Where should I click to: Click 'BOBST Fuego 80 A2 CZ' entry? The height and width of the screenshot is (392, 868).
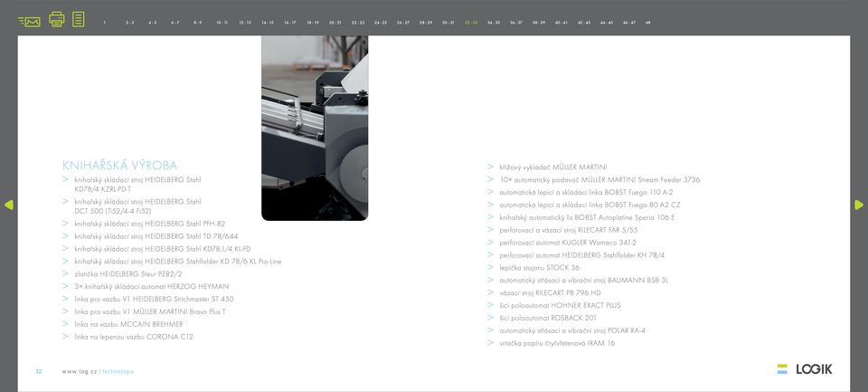pyautogui.click(x=590, y=205)
